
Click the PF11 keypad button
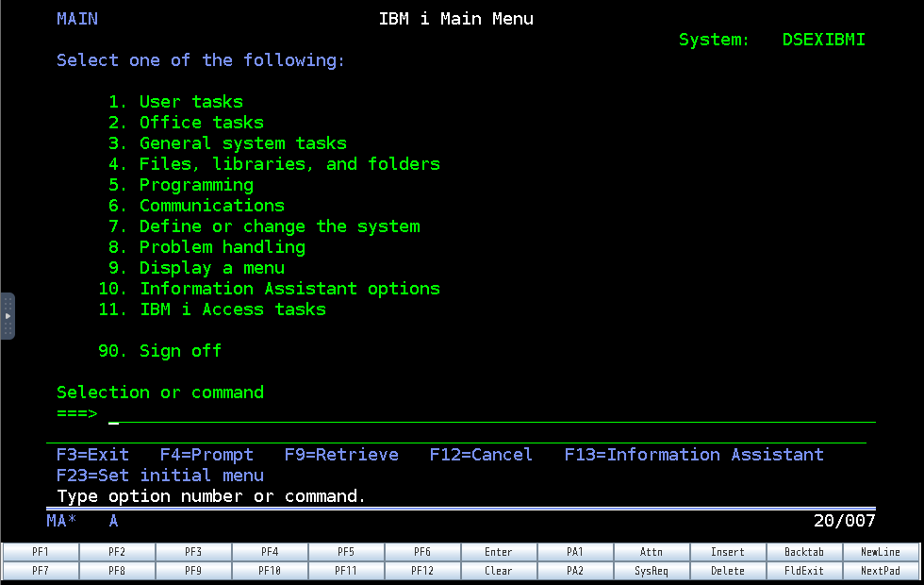pyautogui.click(x=346, y=571)
